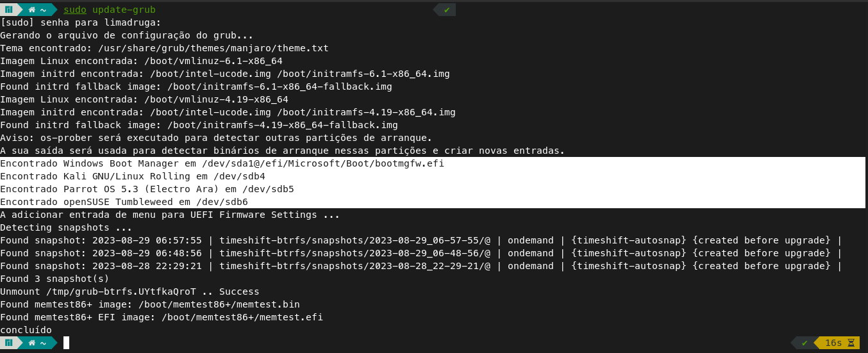
Task: Click the home icon in bottom prompt
Action: coord(31,343)
